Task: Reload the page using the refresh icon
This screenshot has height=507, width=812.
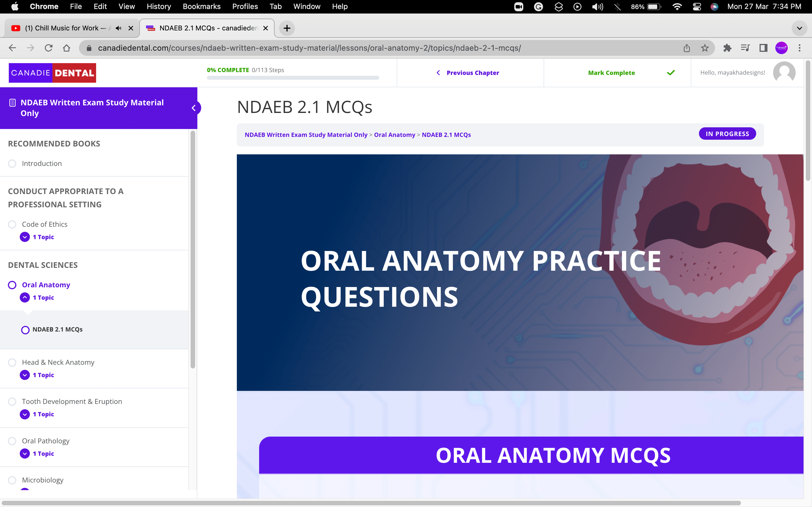Action: 48,48
